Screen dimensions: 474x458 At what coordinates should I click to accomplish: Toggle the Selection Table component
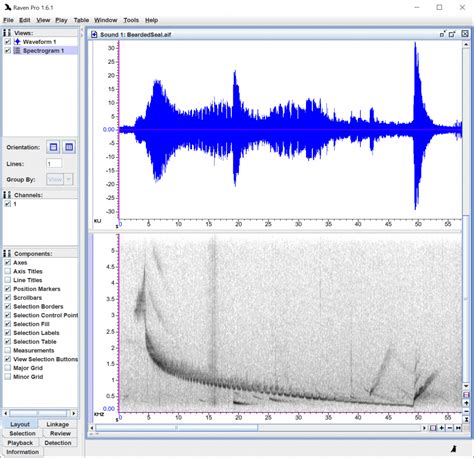pyautogui.click(x=8, y=342)
